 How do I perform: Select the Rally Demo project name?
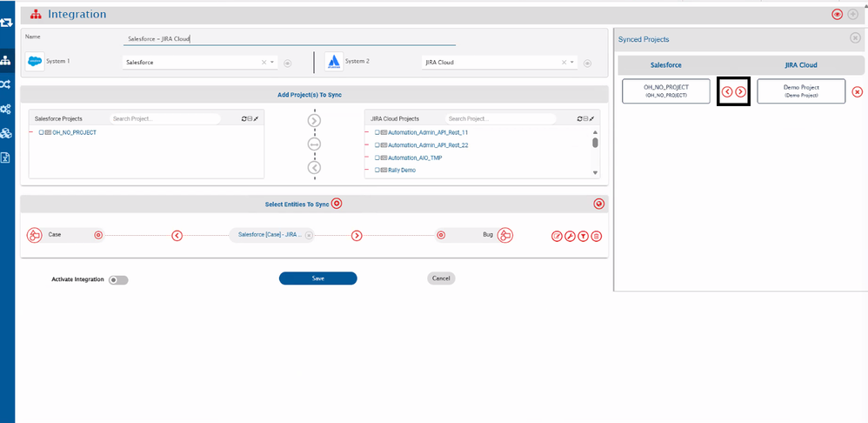401,171
